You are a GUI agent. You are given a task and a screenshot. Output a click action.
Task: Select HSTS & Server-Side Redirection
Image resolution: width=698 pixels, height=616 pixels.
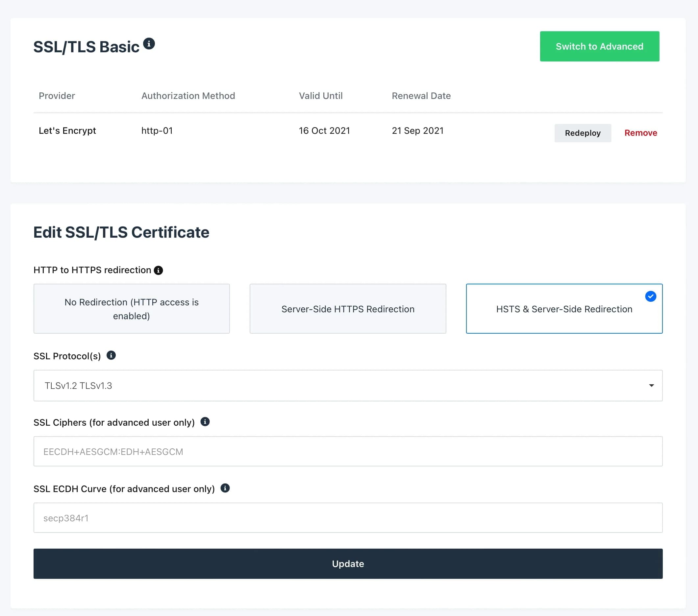click(x=564, y=309)
